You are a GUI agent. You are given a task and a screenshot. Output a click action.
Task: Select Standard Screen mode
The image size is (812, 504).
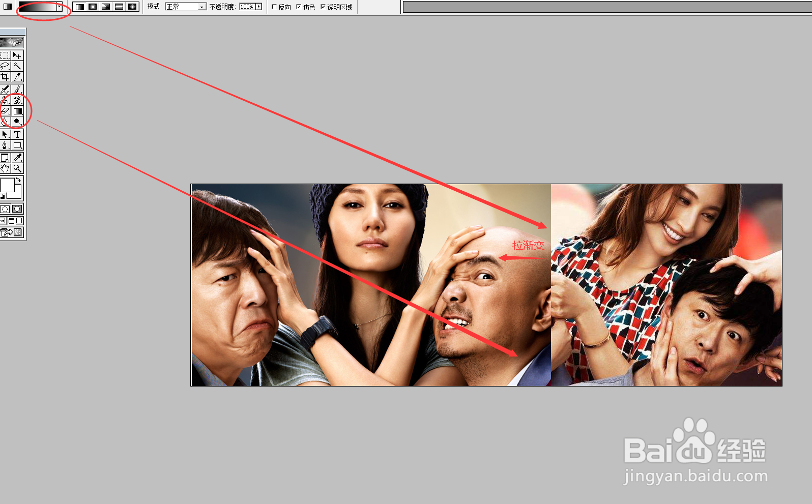pos(3,221)
